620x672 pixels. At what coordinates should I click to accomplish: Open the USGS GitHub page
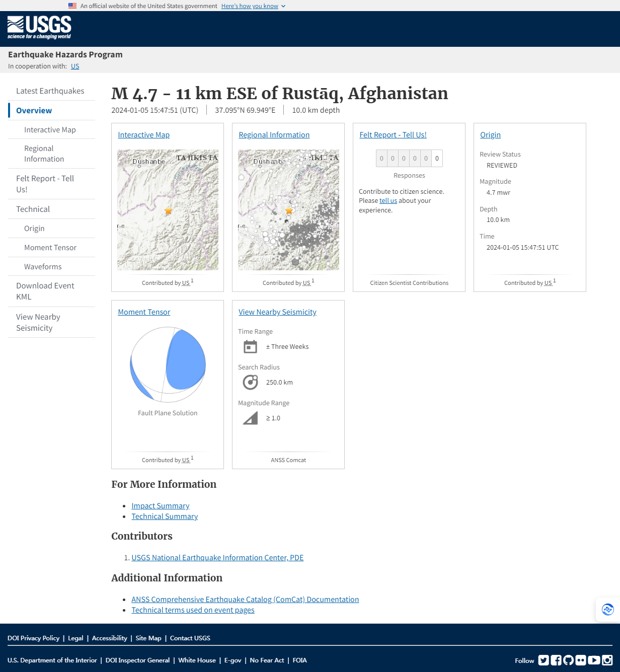(569, 660)
